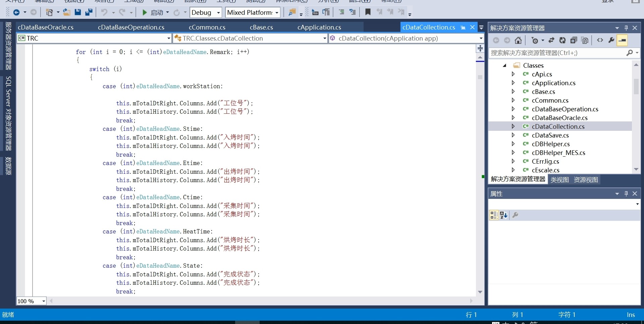
Task: Click the green Start debugging arrow
Action: click(145, 12)
